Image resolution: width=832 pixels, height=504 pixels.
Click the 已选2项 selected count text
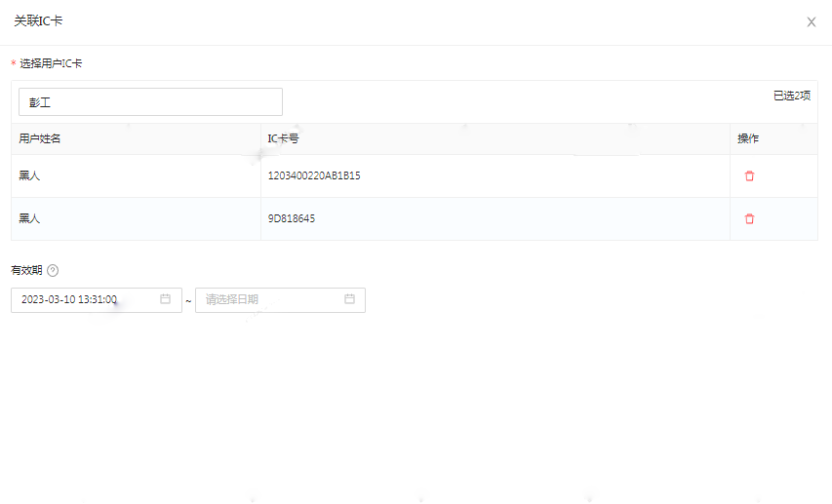(x=791, y=96)
